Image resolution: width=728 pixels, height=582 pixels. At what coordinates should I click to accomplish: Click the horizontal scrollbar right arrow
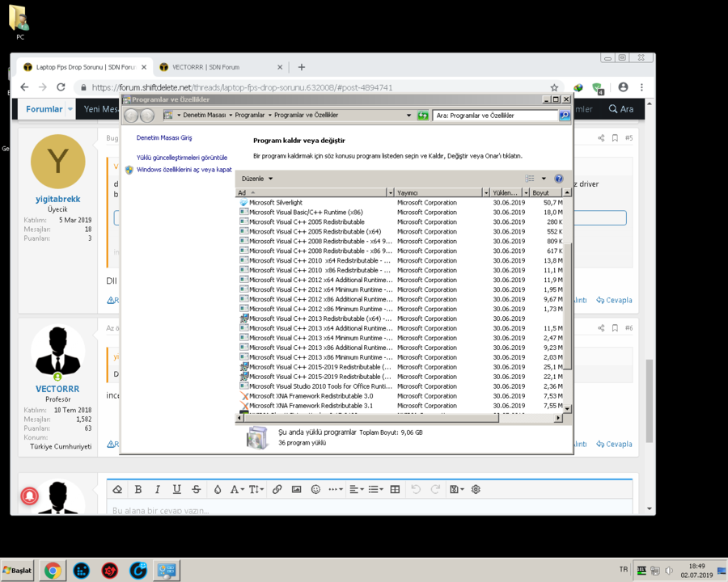click(558, 418)
